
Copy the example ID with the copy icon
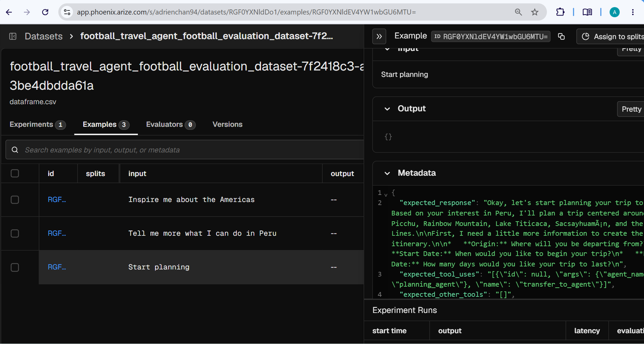[x=561, y=36]
